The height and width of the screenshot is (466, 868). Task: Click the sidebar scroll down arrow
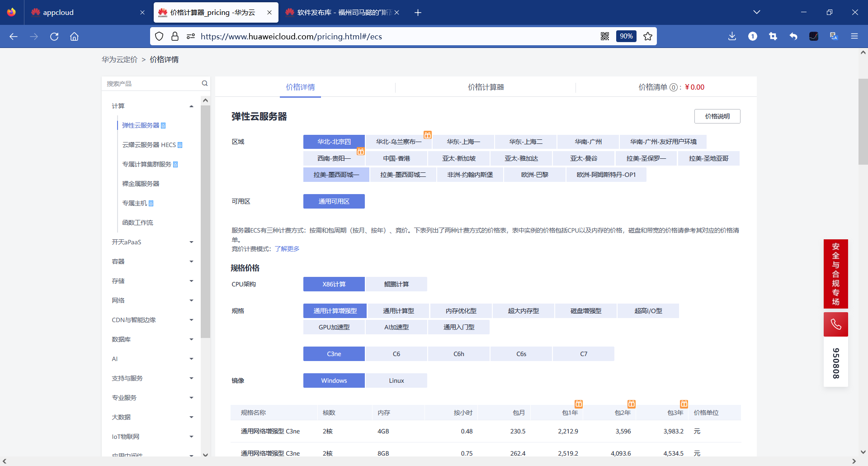205,454
